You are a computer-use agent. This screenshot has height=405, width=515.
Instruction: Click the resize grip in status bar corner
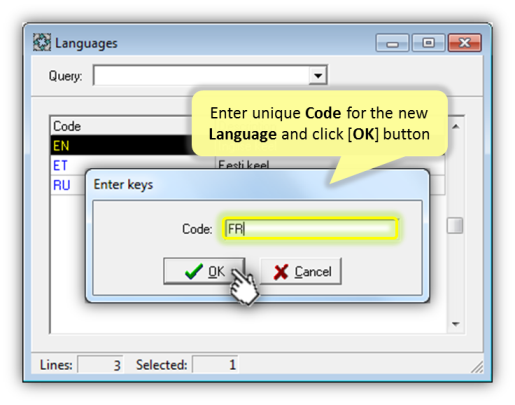(x=477, y=367)
